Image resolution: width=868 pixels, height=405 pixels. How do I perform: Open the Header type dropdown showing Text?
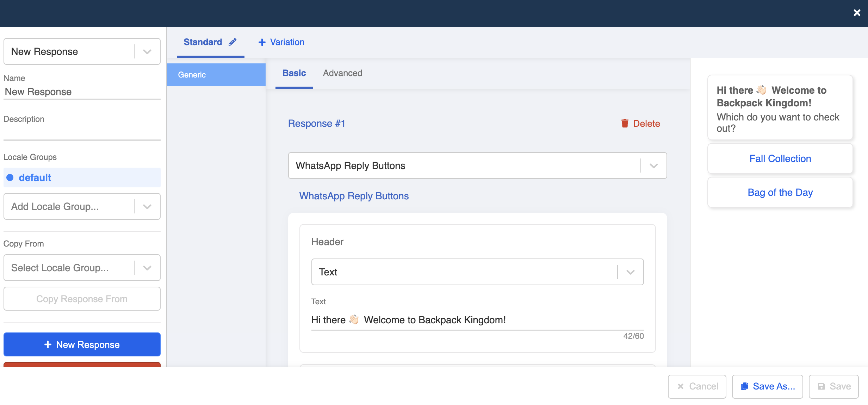[630, 272]
